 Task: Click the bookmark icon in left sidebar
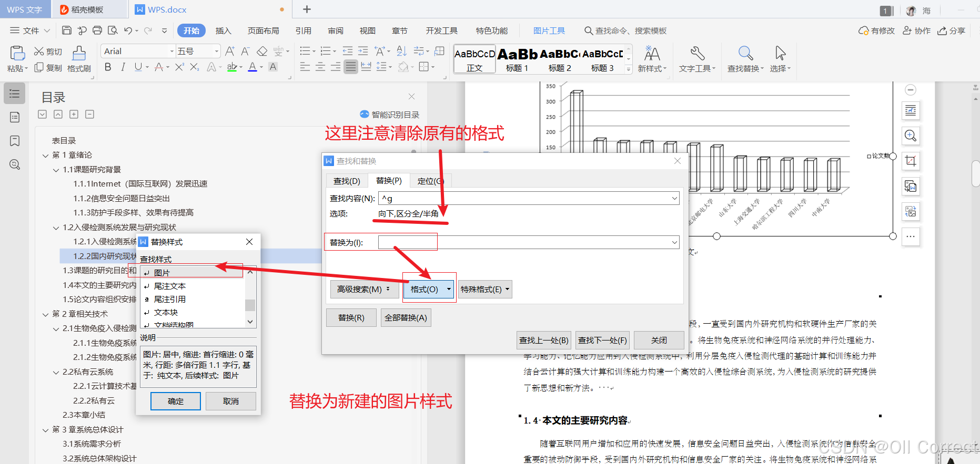click(15, 141)
